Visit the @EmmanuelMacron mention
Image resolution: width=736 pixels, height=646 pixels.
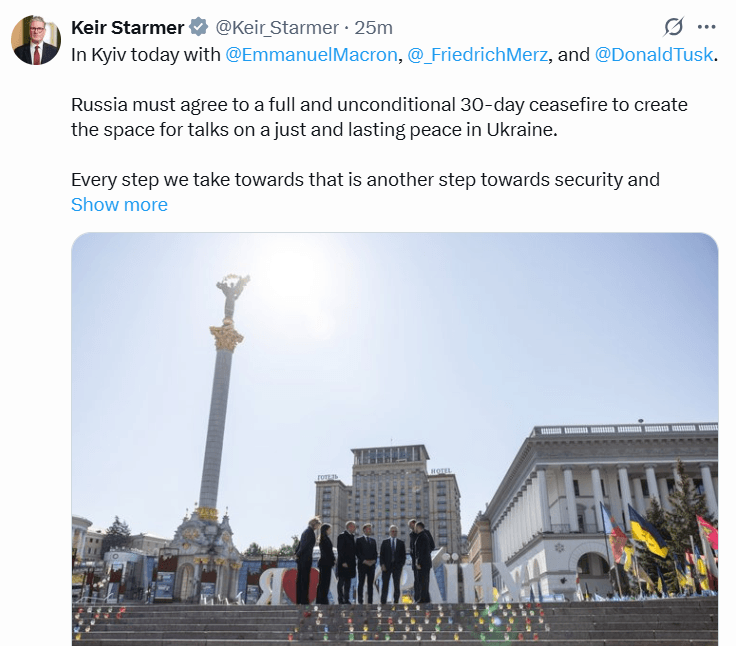pos(311,55)
